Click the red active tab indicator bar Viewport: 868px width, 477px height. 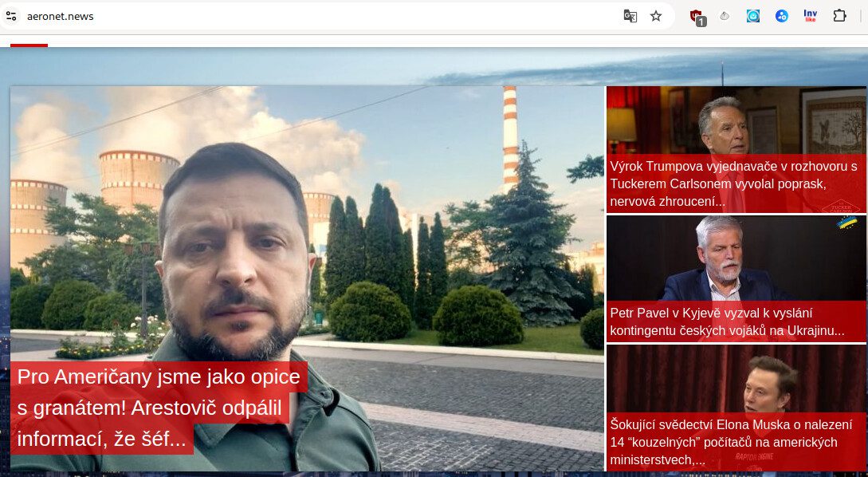click(x=29, y=45)
